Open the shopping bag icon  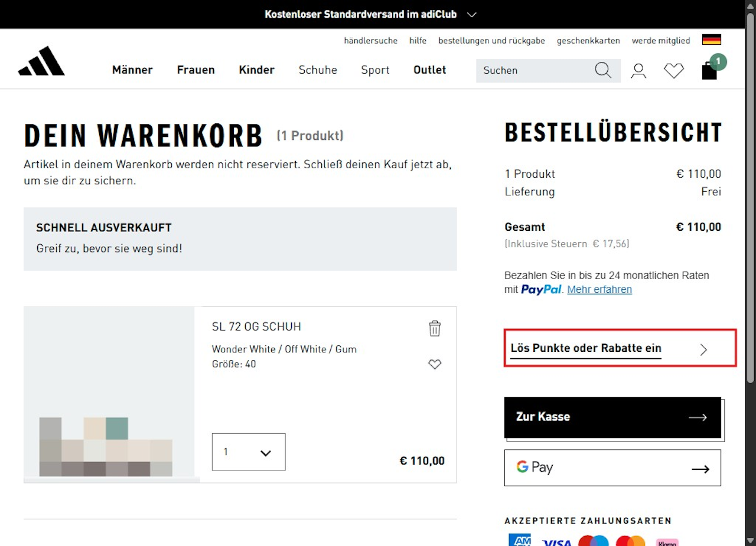[x=709, y=70]
